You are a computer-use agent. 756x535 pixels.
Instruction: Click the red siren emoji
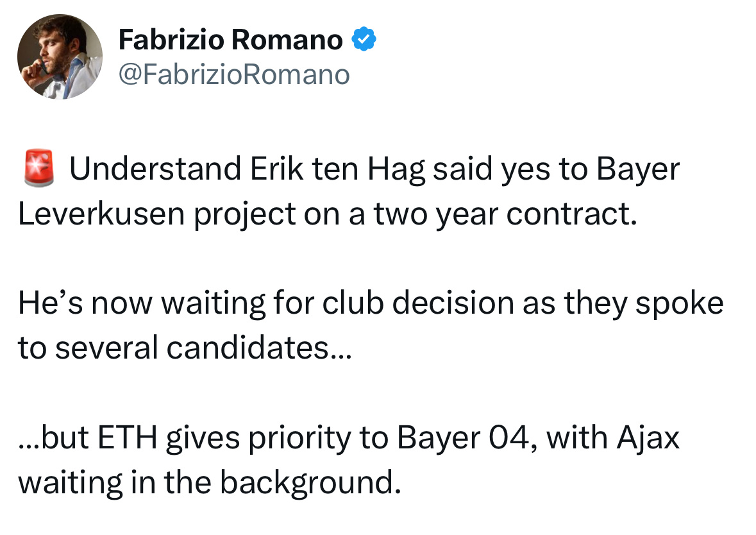39,168
